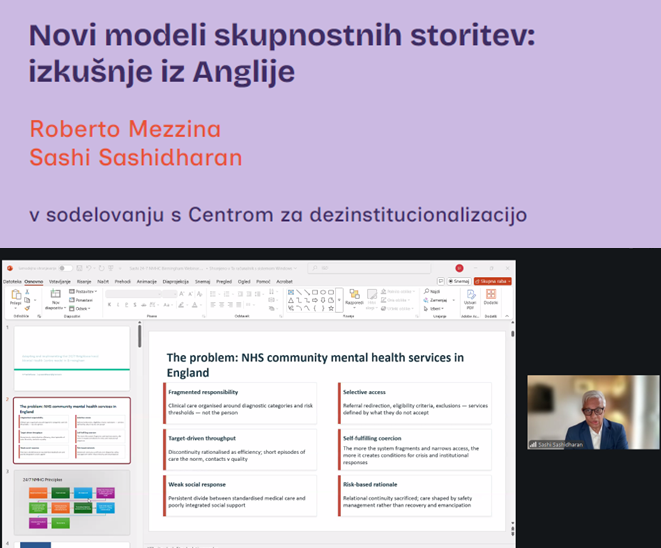This screenshot has width=661, height=548.
Task: Click the Reset slide (Ponastavi) button
Action: pyautogui.click(x=81, y=300)
